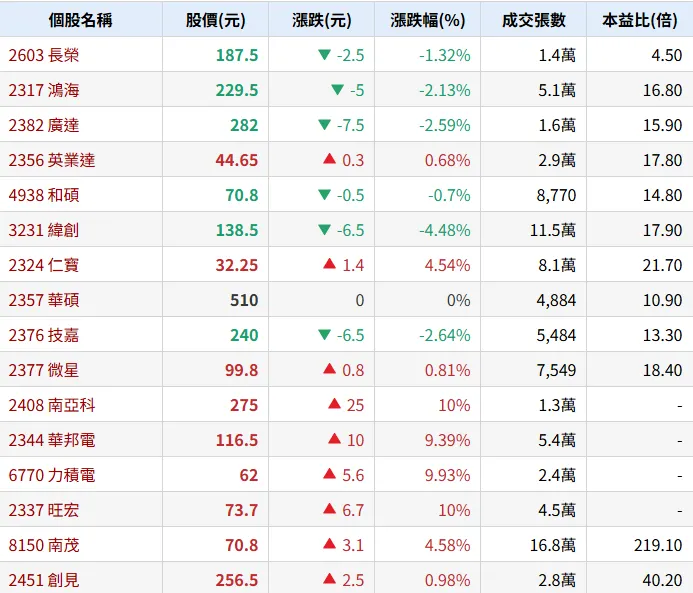Click the -4.48% change for 緯創
Screen dimensions: 693x593
click(x=445, y=230)
